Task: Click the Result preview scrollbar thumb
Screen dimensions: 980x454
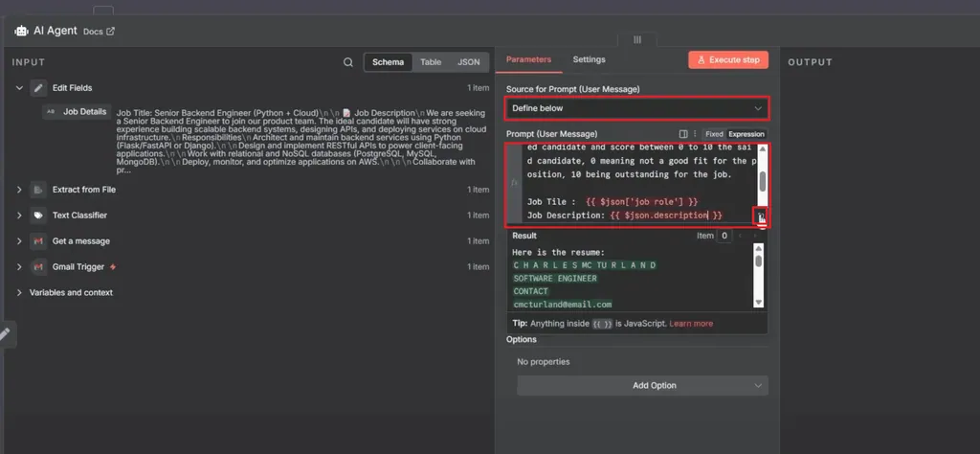Action: point(758,261)
